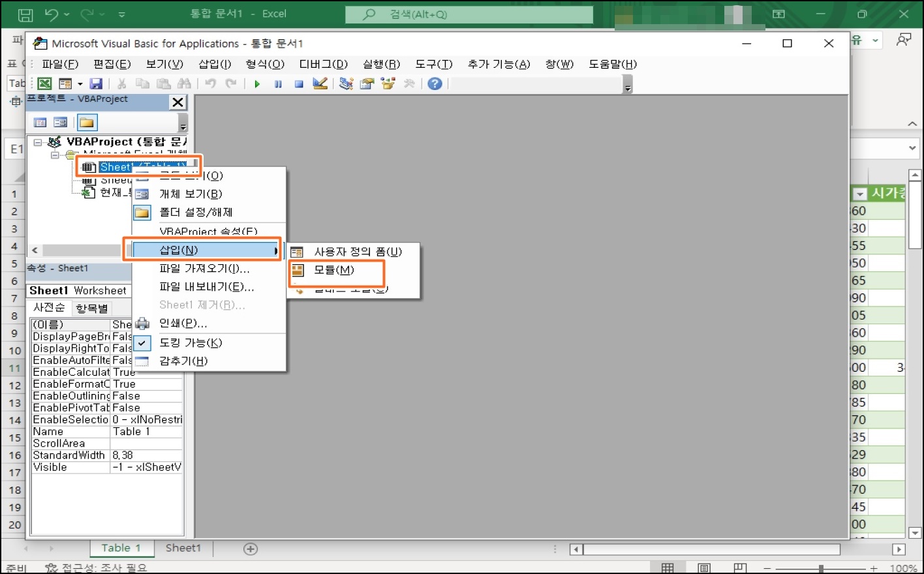Image resolution: width=924 pixels, height=574 pixels.
Task: Open the 삽입(I) menu in menu bar
Action: coord(215,64)
